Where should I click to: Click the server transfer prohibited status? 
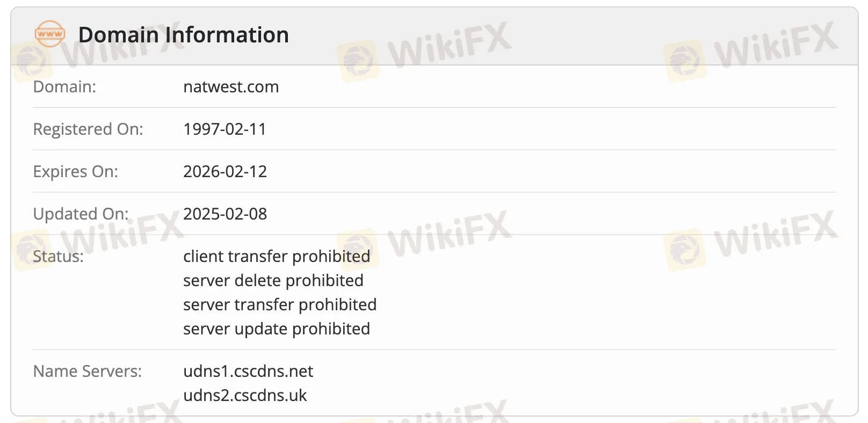[x=280, y=305]
